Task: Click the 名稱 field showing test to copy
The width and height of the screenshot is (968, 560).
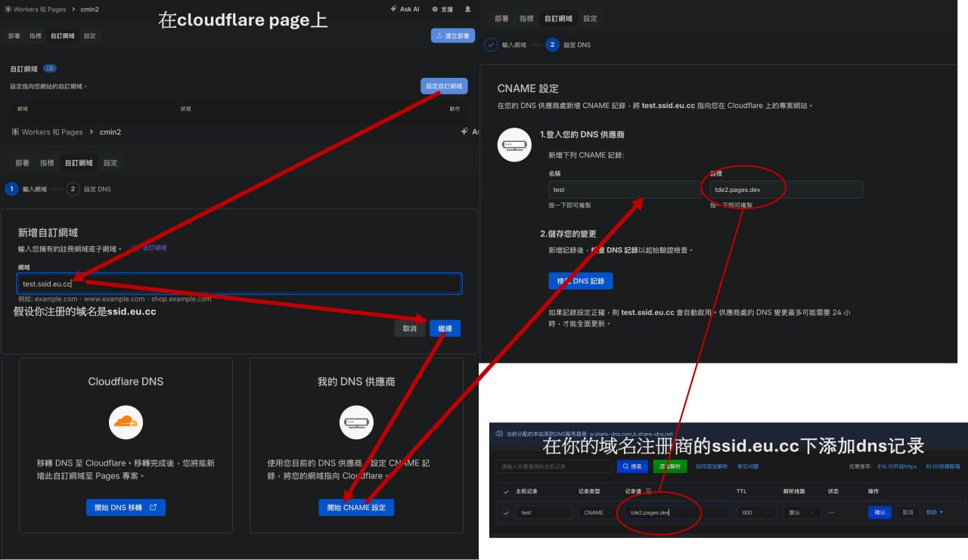Action: click(x=625, y=190)
